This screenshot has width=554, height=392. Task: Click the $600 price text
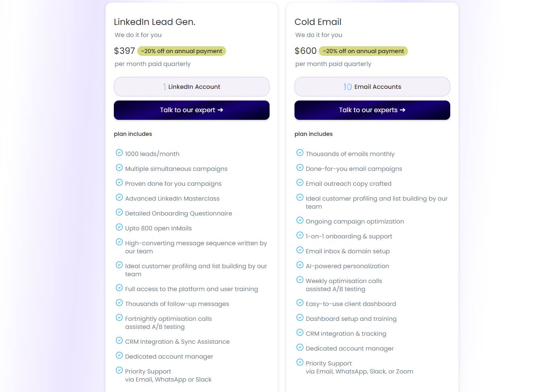[x=305, y=51]
